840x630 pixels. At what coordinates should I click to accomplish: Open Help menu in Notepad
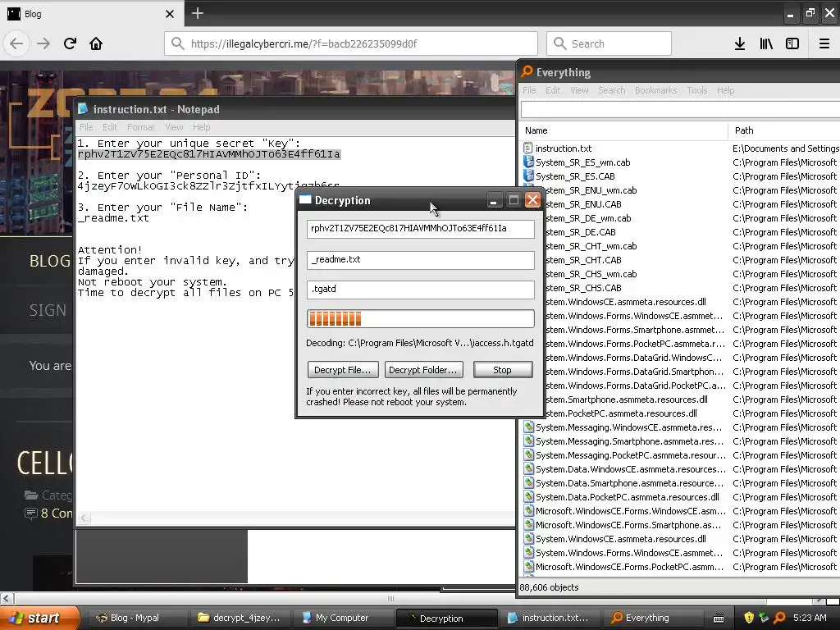(x=202, y=127)
